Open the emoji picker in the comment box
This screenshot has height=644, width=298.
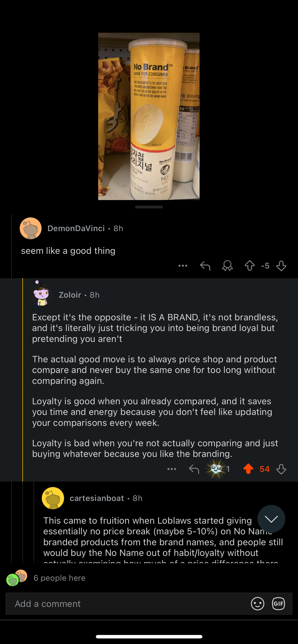[x=257, y=604]
